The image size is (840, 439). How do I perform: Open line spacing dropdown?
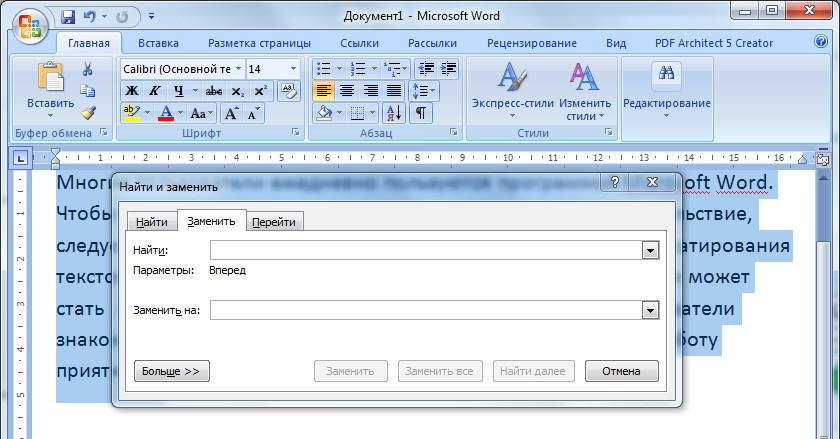click(424, 91)
